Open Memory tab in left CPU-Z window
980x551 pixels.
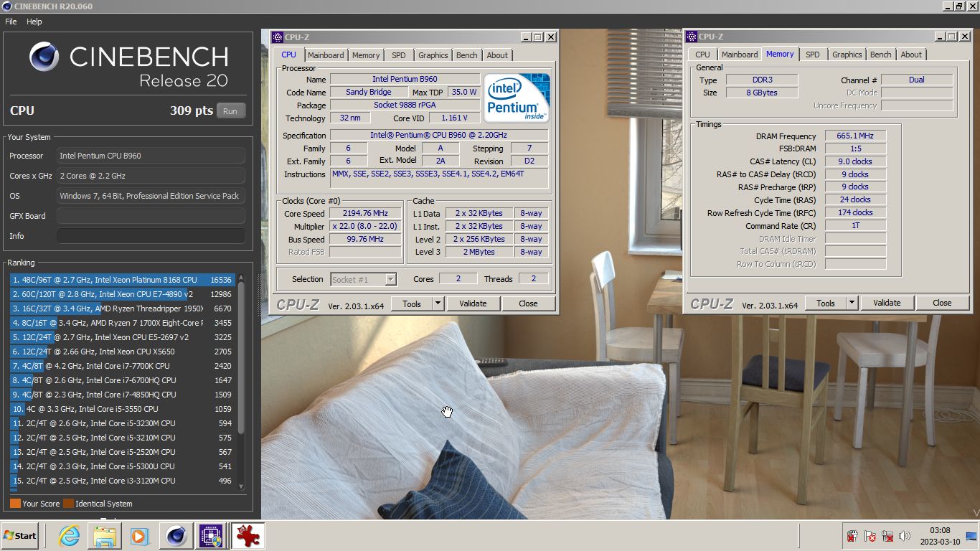coord(366,55)
